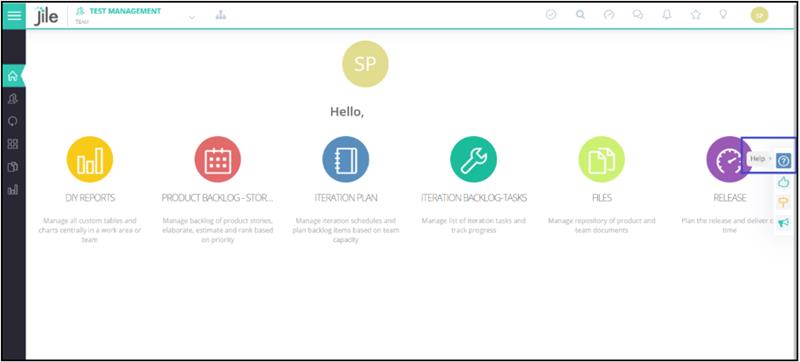Open the chat bubbles icon

click(x=638, y=15)
